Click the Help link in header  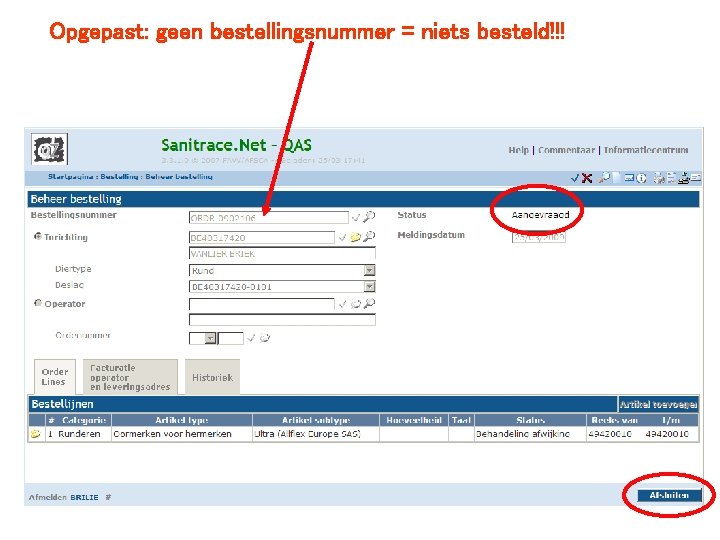[x=518, y=150]
